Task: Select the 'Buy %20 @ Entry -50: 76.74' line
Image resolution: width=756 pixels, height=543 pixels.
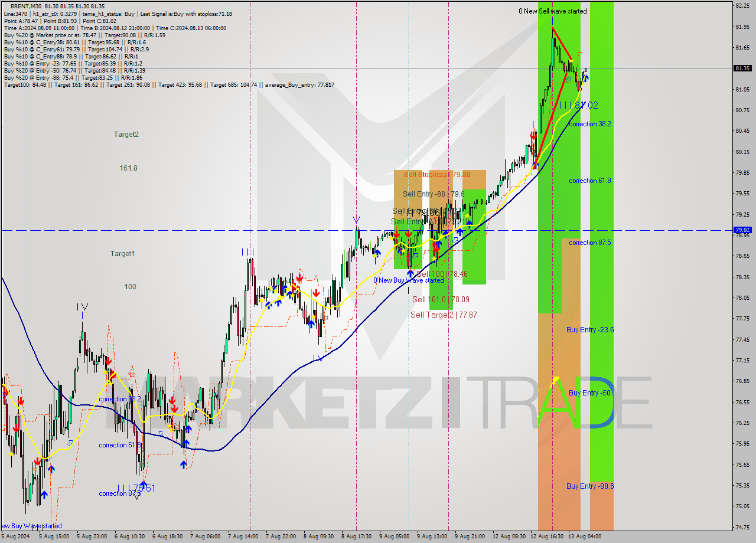Action: click(x=74, y=71)
